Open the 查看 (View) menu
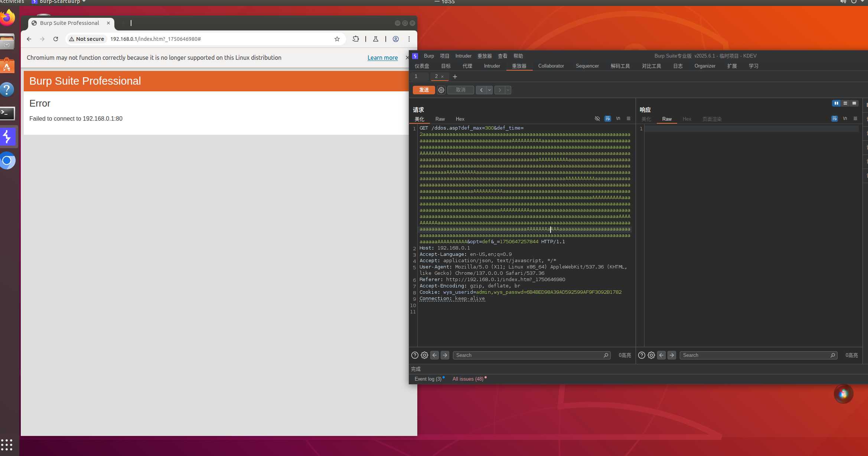 point(502,56)
